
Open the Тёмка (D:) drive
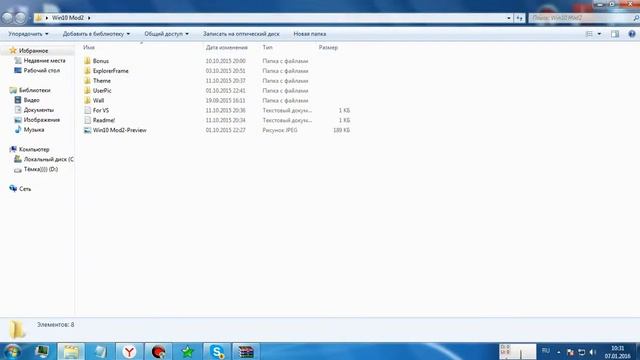click(x=41, y=169)
